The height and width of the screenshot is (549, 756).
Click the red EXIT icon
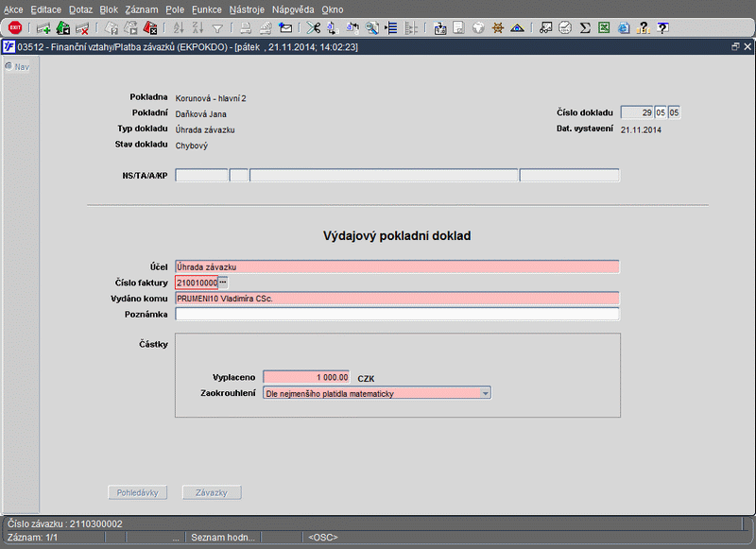(x=15, y=28)
